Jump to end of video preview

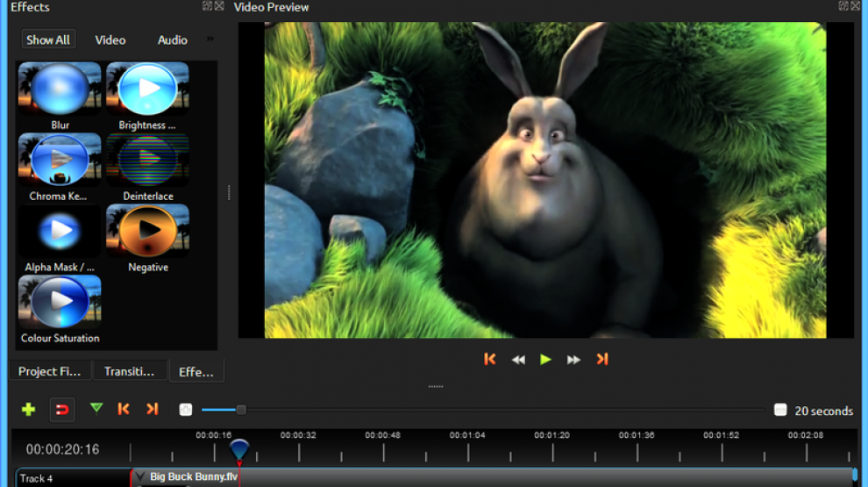point(602,360)
